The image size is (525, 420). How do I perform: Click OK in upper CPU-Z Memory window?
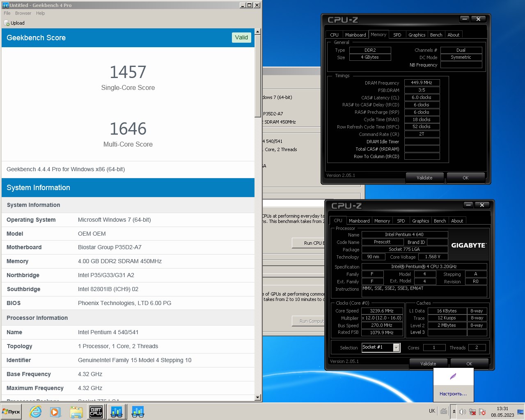465,178
